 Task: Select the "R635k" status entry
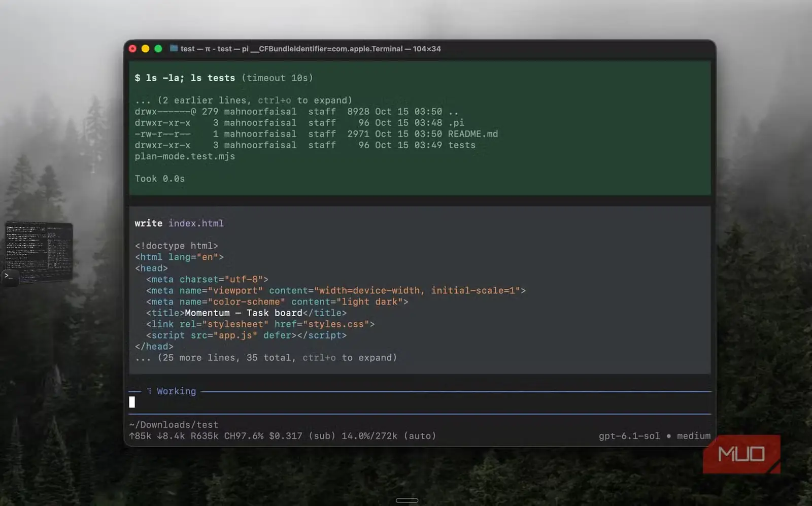coord(205,436)
